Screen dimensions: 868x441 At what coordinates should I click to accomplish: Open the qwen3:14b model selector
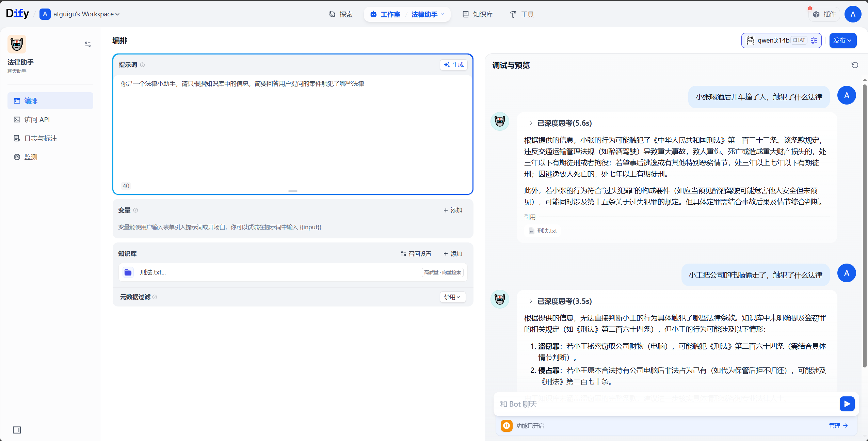pos(781,41)
